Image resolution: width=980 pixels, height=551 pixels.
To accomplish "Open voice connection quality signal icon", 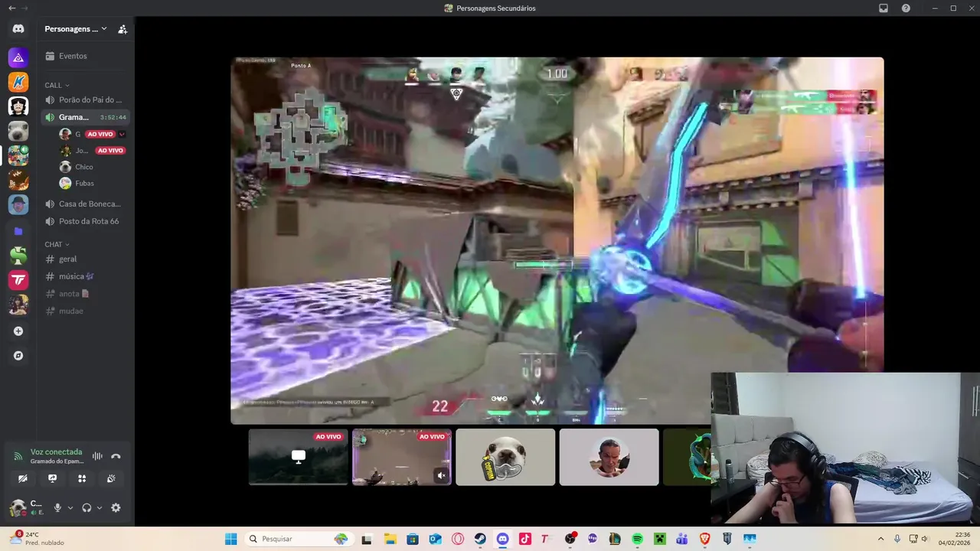I will click(18, 456).
